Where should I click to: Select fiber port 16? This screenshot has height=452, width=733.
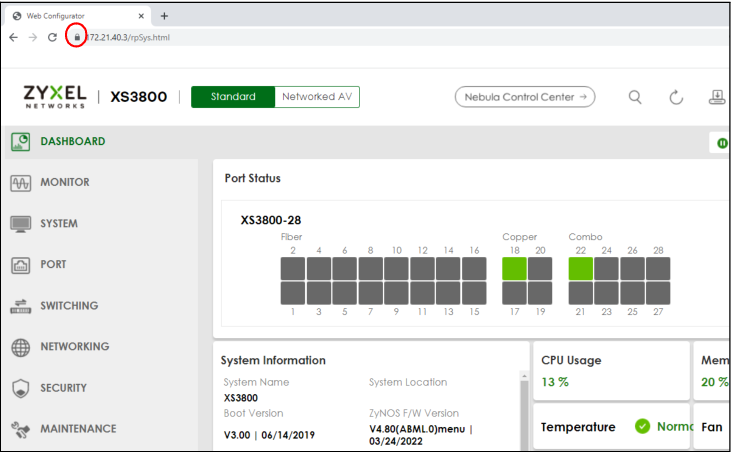click(x=474, y=269)
